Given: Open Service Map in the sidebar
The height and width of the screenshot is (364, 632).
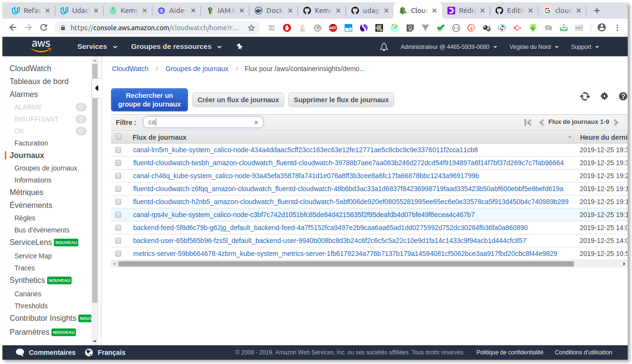Looking at the screenshot, I should click(x=33, y=256).
